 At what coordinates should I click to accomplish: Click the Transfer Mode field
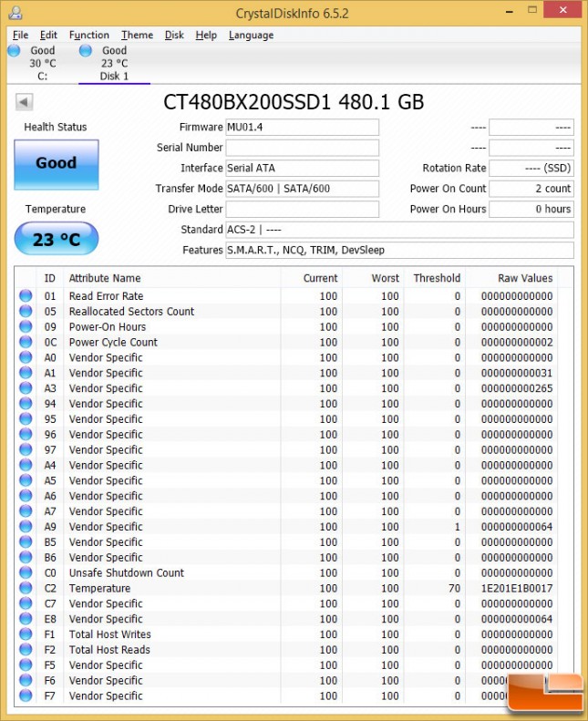[x=302, y=189]
